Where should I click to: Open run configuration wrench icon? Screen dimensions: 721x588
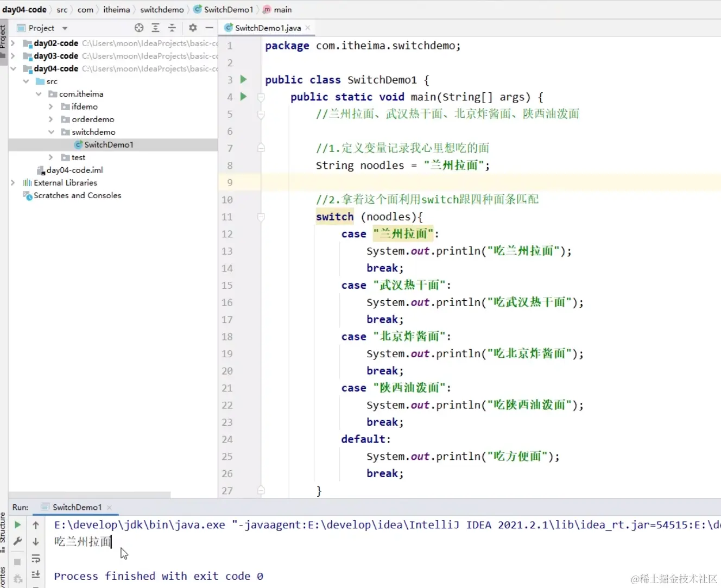coord(17,541)
